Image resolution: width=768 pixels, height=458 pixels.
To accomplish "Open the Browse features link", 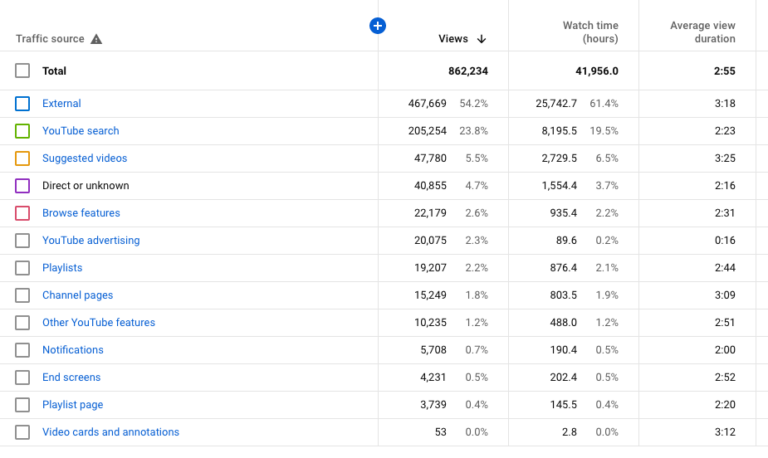I will coord(81,213).
